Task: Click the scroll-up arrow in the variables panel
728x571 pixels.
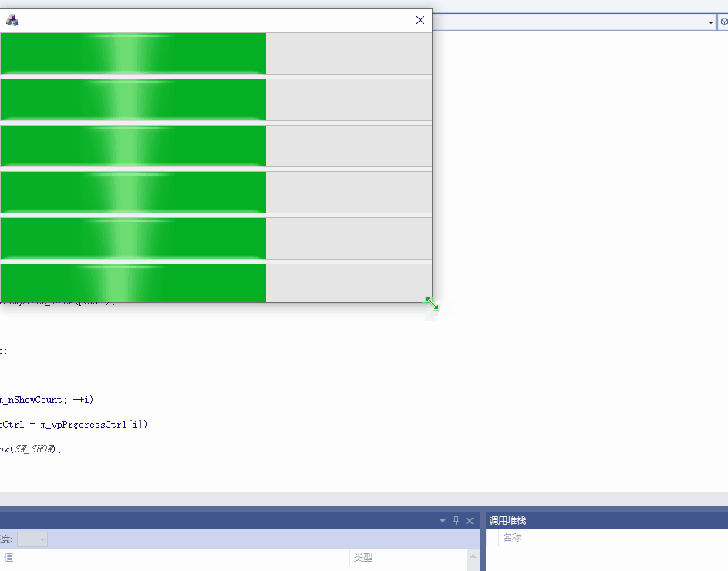Action: pos(473,556)
